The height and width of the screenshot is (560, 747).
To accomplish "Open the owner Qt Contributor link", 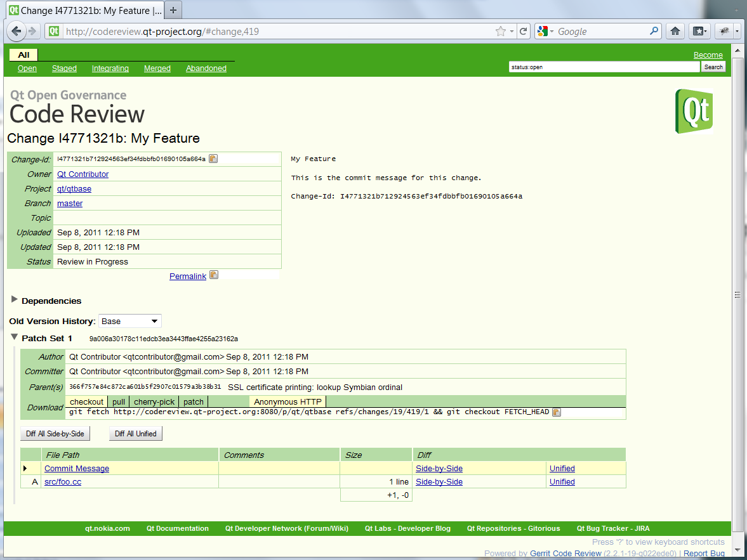I will point(83,174).
